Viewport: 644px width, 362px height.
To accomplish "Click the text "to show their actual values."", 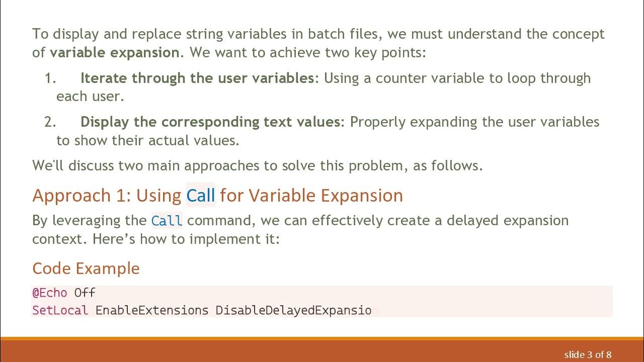I will pos(147,140).
